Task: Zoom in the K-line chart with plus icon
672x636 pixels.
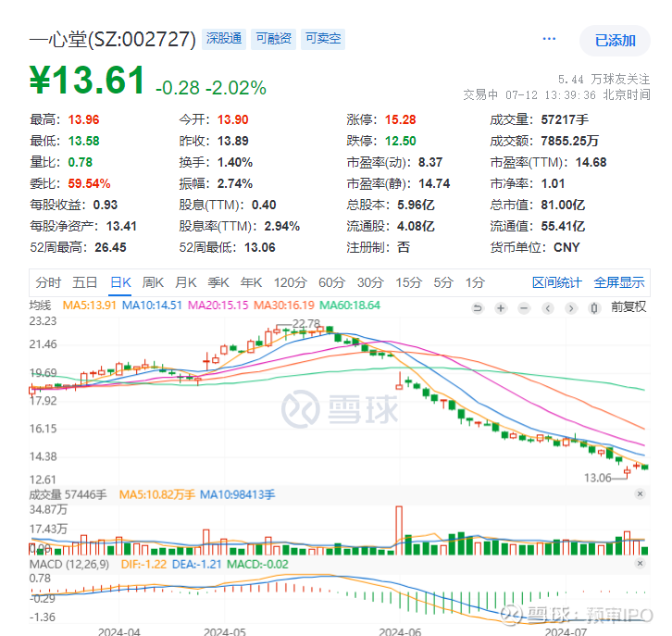Action: click(501, 308)
